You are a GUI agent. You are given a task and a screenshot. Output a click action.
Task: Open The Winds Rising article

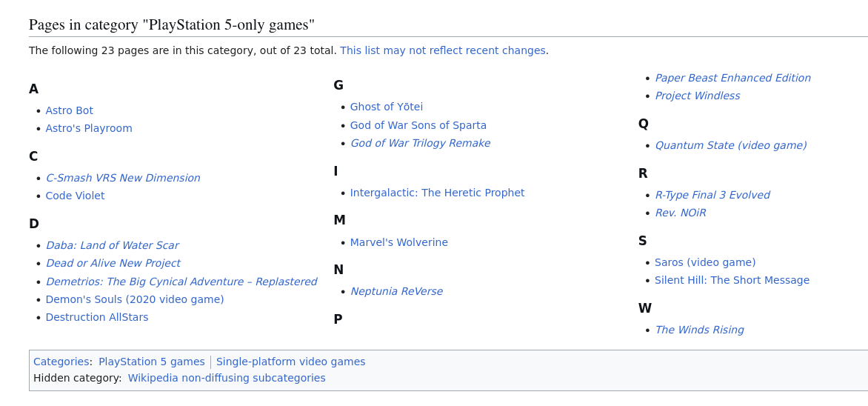[x=699, y=330]
